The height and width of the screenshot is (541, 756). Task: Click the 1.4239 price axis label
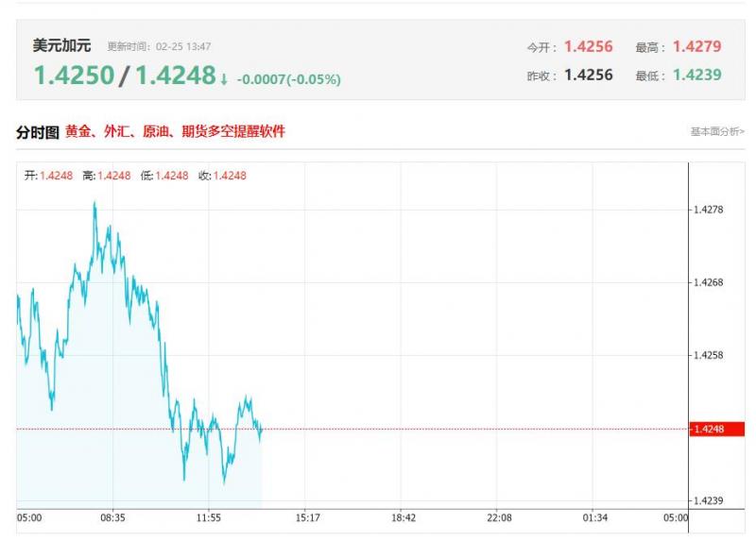click(x=708, y=501)
